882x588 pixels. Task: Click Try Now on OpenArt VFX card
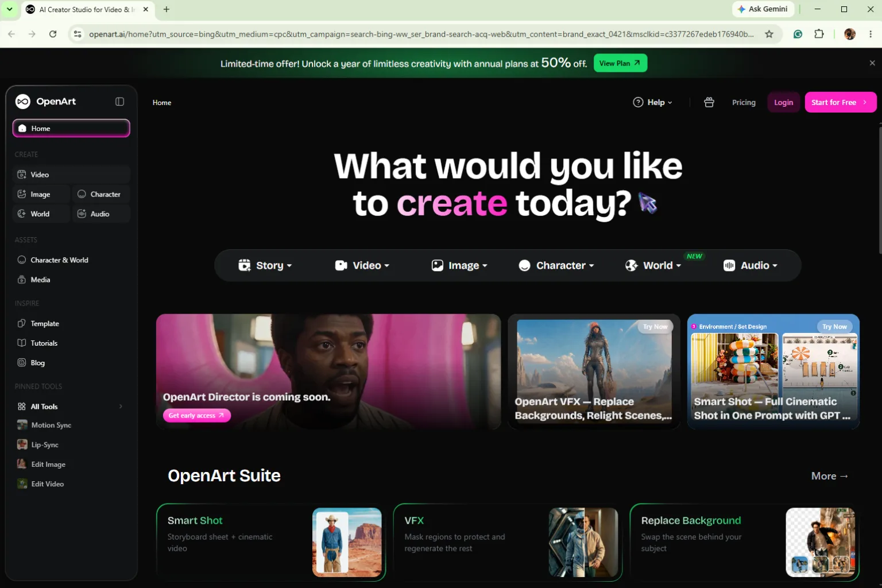point(655,327)
